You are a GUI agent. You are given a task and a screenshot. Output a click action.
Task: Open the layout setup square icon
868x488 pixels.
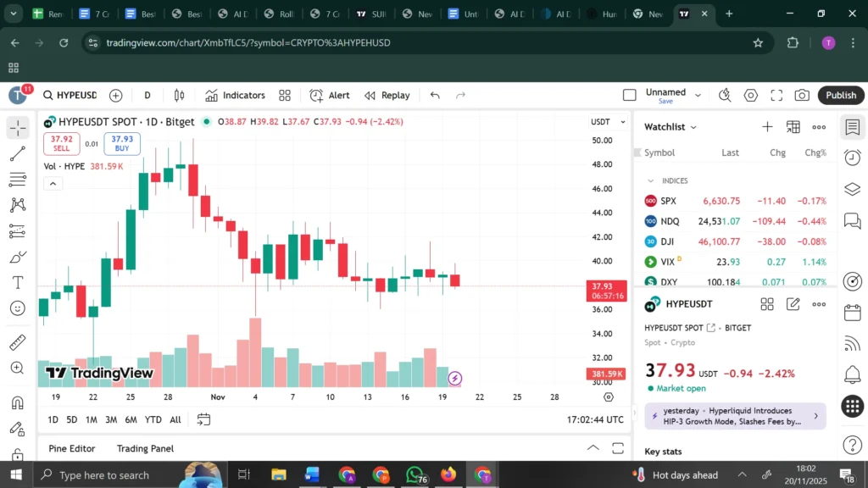(630, 95)
